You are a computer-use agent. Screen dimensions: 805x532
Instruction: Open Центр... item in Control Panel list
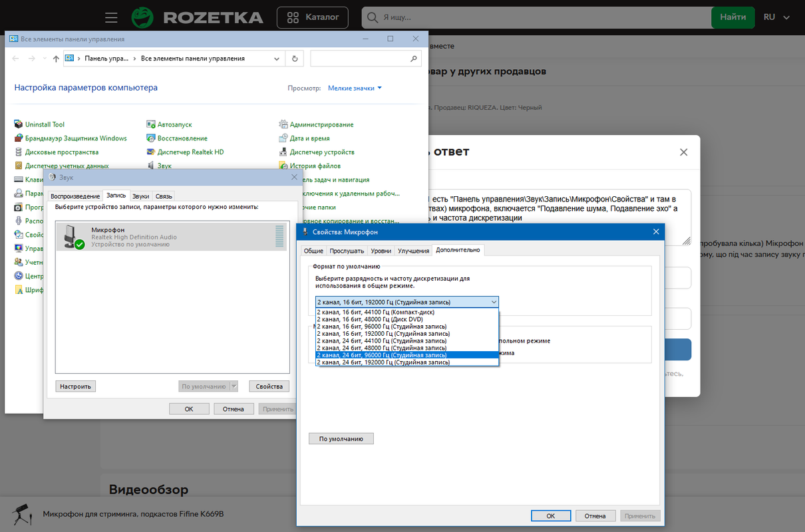(34, 275)
